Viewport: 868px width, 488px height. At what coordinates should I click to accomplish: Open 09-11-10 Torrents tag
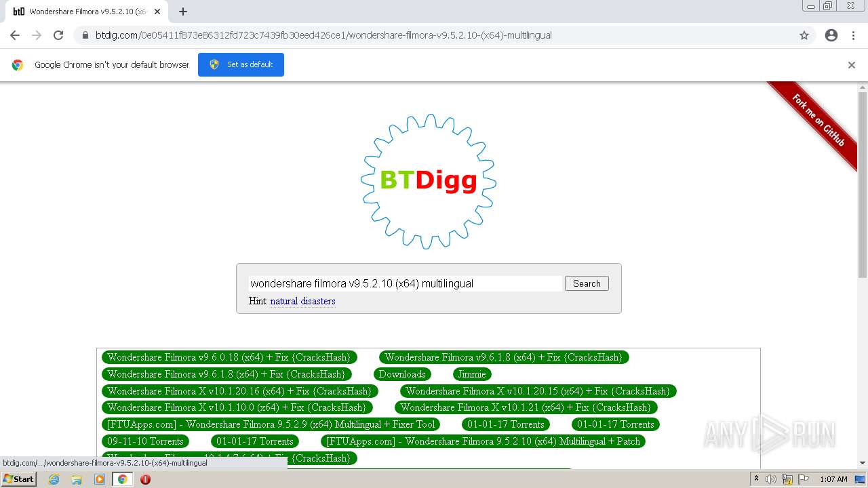click(x=145, y=441)
